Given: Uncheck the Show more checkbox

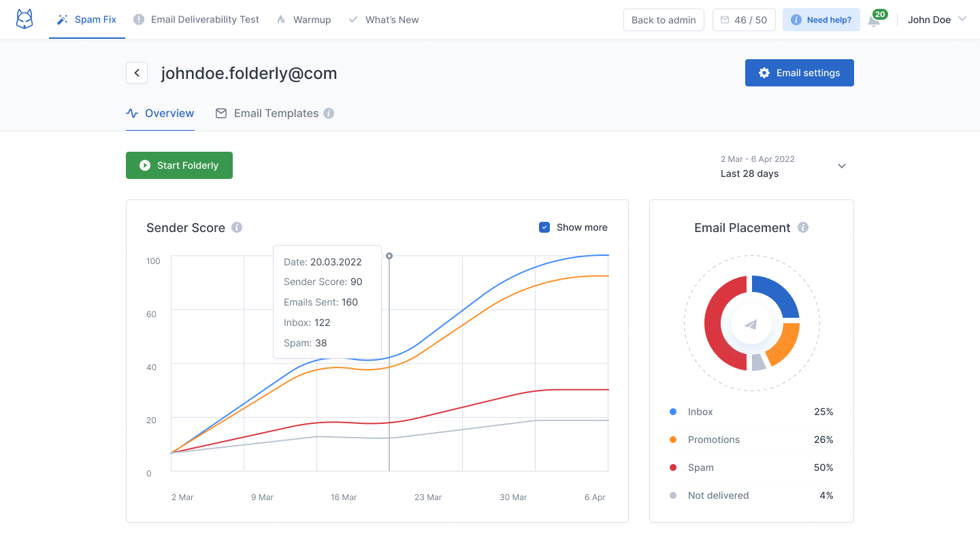Looking at the screenshot, I should [544, 227].
